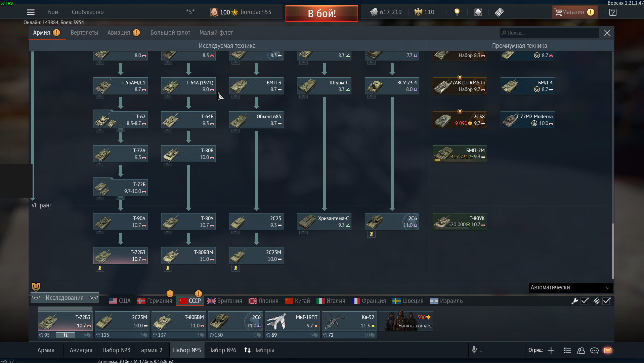Select the ЗСУ-23-4 vehicle card

click(392, 86)
